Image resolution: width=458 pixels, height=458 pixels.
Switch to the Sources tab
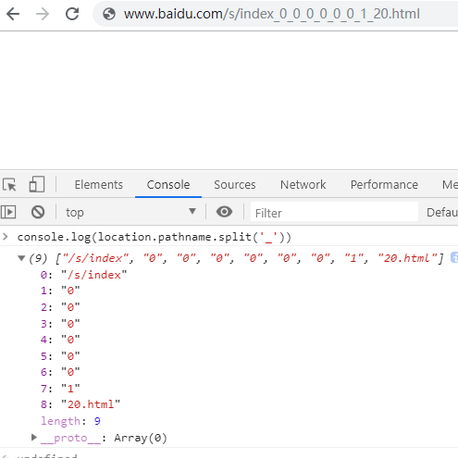coord(235,185)
